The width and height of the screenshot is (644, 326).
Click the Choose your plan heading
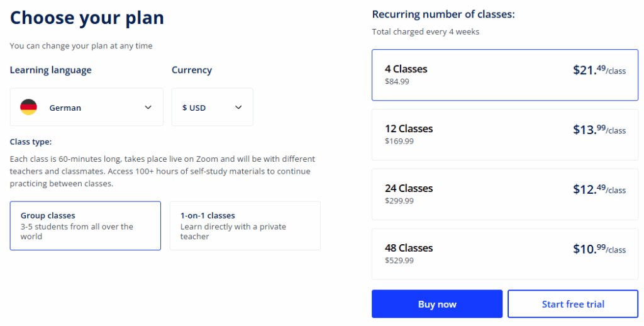pyautogui.click(x=87, y=18)
